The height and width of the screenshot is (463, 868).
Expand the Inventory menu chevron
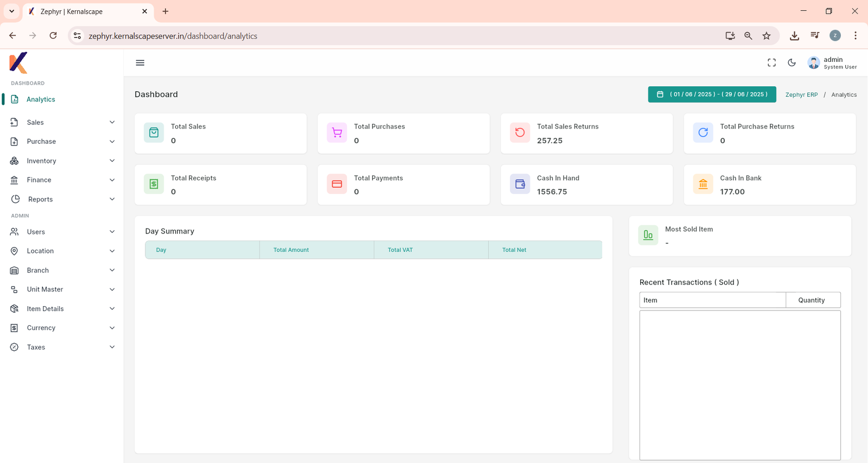112,161
